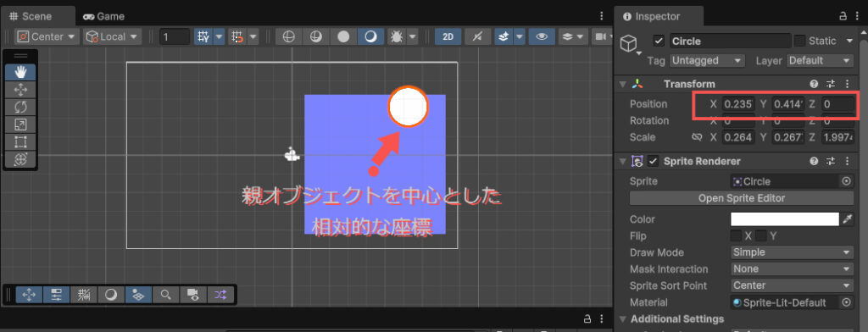The image size is (868, 332).
Task: Open Sprite Renderer help icon
Action: (814, 162)
